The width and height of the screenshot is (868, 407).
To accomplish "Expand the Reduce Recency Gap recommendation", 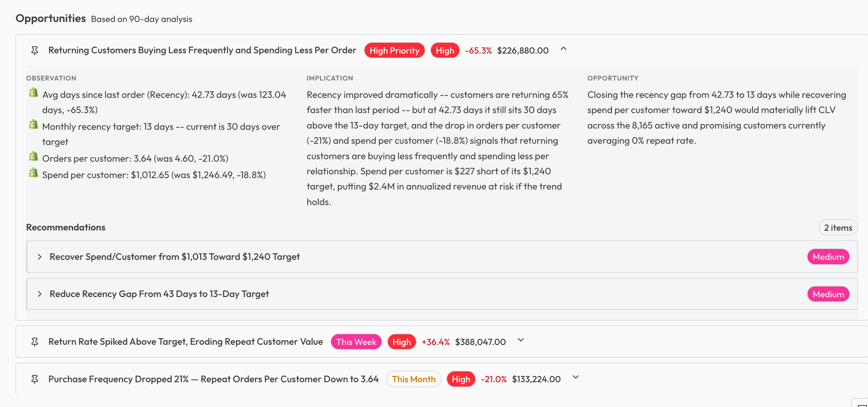I will pyautogui.click(x=40, y=294).
